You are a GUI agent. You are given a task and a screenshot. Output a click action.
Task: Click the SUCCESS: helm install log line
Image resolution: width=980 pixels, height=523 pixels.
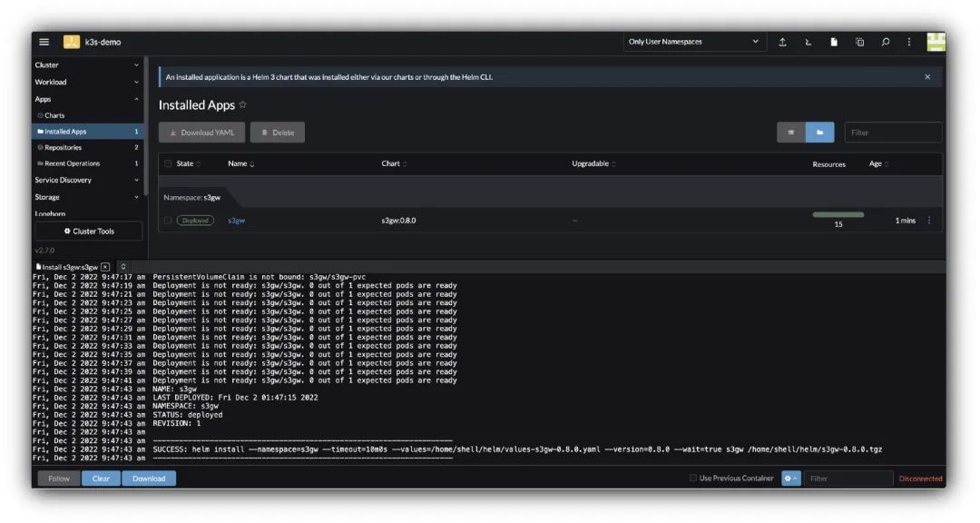pos(517,449)
